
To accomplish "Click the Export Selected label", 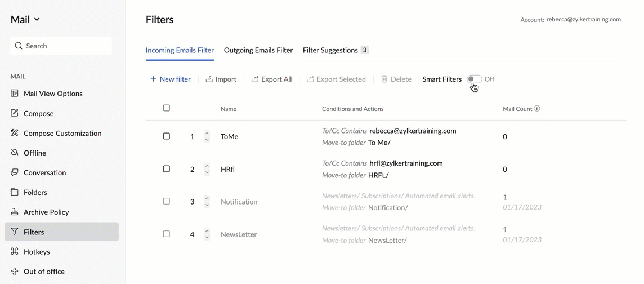I will (x=341, y=79).
